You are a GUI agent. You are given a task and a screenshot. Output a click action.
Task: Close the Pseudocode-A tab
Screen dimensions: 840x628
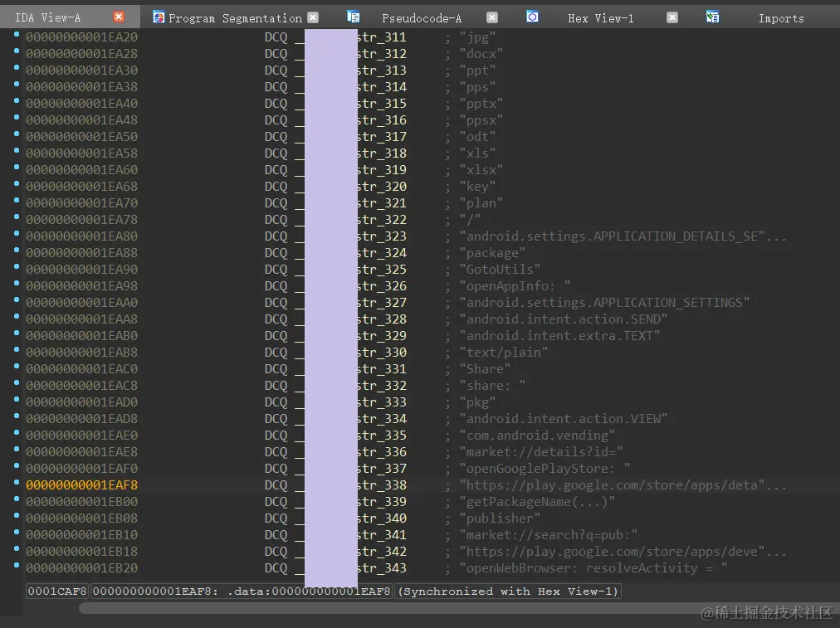tap(491, 17)
